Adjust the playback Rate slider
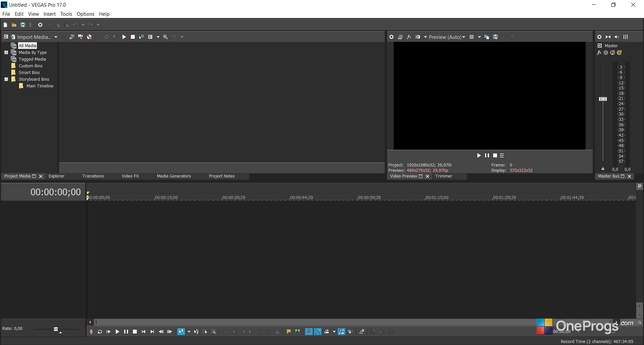The height and width of the screenshot is (345, 644). [56, 329]
